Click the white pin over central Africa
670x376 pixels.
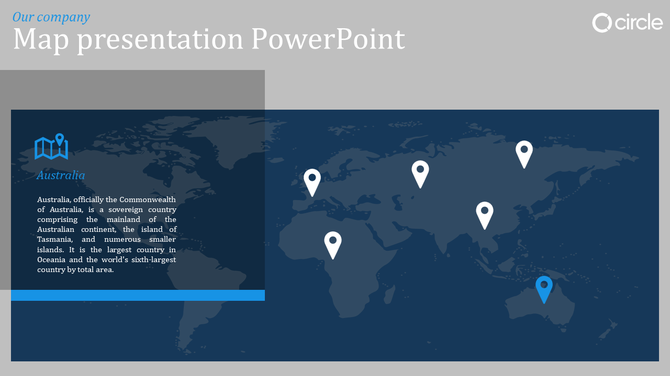point(333,245)
